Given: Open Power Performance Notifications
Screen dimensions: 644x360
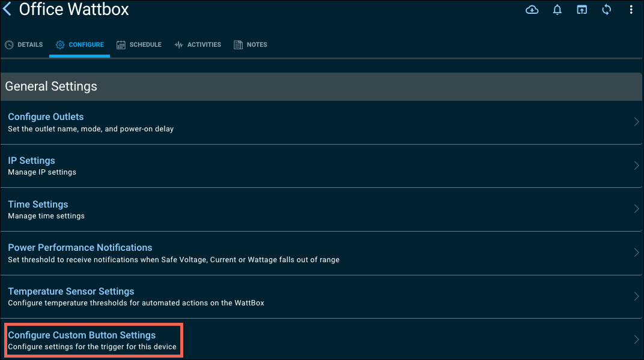Looking at the screenshot, I should (80, 248).
